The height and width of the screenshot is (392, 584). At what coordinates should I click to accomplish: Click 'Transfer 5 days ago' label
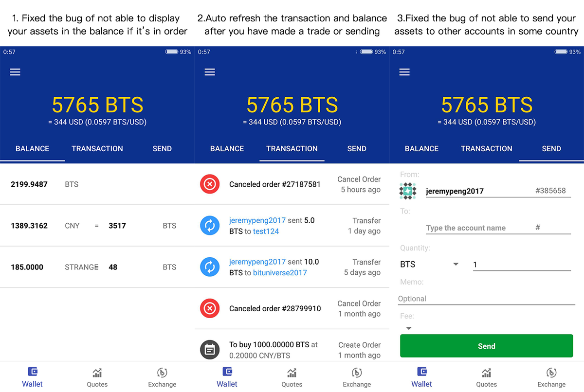click(x=363, y=267)
